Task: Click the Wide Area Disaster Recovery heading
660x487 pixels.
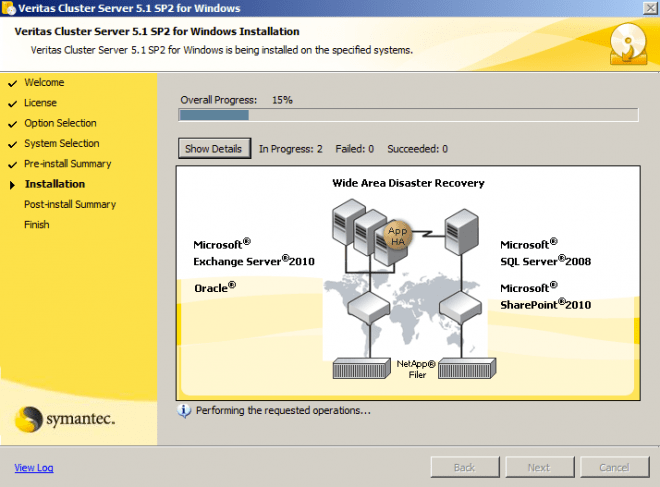Action: tap(408, 183)
